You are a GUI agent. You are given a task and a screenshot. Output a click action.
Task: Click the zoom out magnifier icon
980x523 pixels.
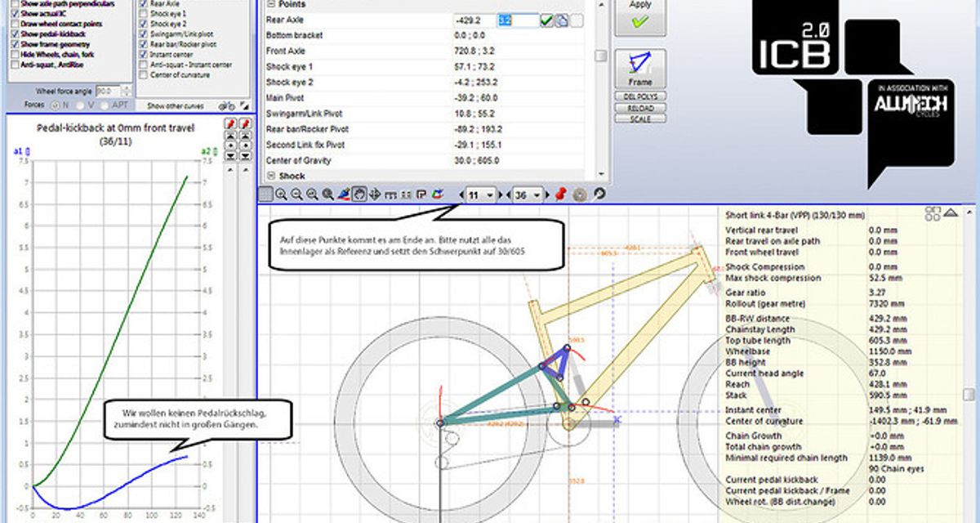click(297, 194)
